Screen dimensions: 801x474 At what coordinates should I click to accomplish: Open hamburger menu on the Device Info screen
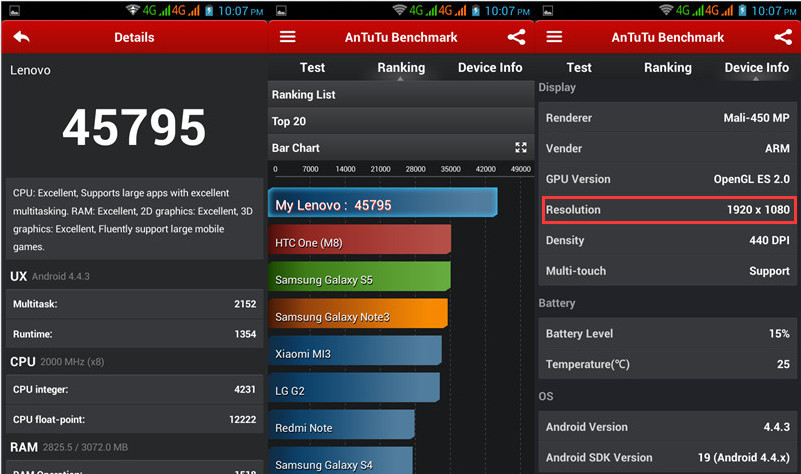(x=554, y=37)
